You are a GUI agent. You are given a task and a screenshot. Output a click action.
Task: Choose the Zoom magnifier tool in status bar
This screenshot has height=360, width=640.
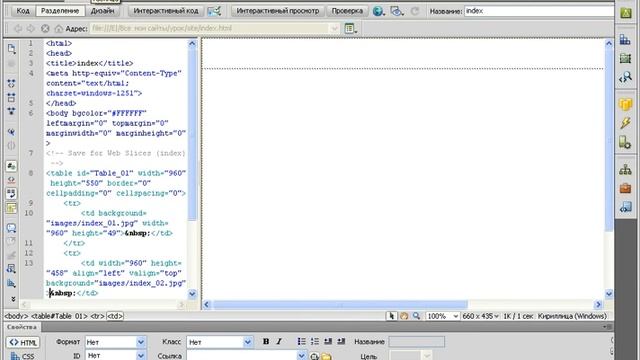[x=416, y=316]
